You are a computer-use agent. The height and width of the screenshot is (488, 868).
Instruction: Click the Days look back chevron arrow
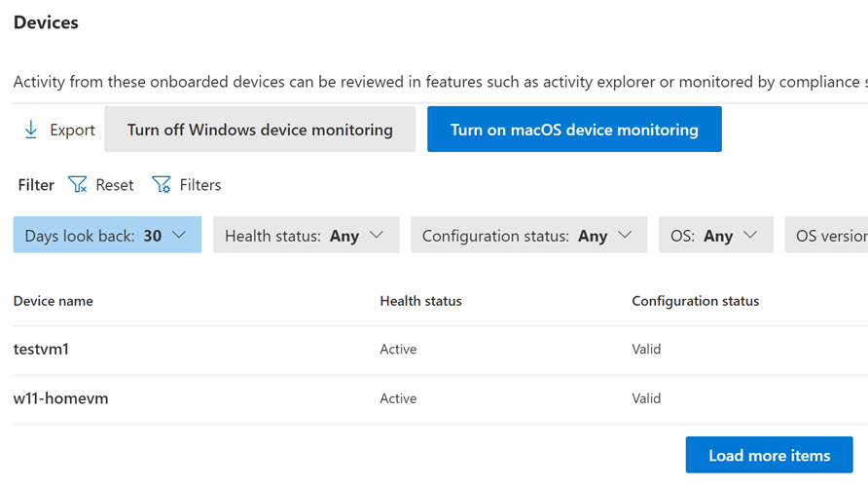(x=179, y=235)
